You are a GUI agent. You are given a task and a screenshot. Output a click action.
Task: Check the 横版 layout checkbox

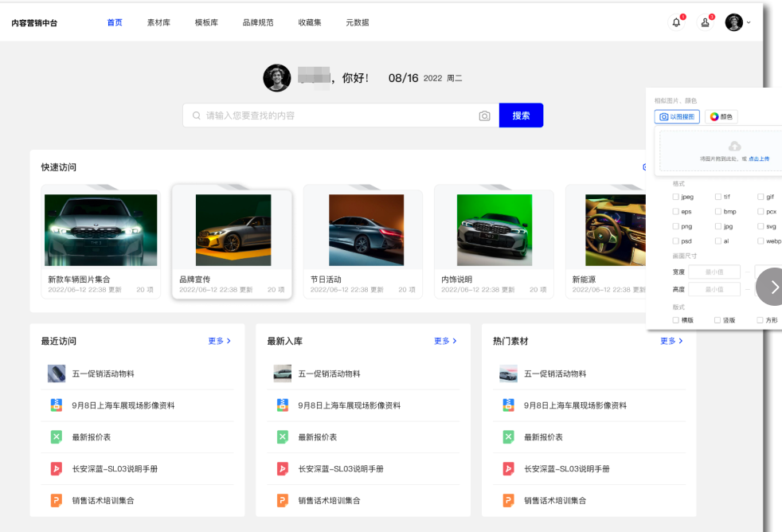pos(676,320)
